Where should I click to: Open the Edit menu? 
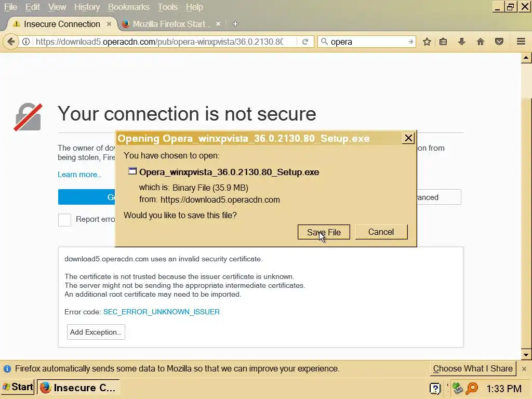(33, 7)
